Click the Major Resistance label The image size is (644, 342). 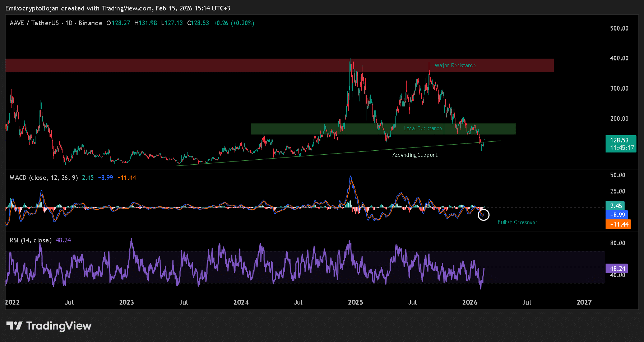455,65
